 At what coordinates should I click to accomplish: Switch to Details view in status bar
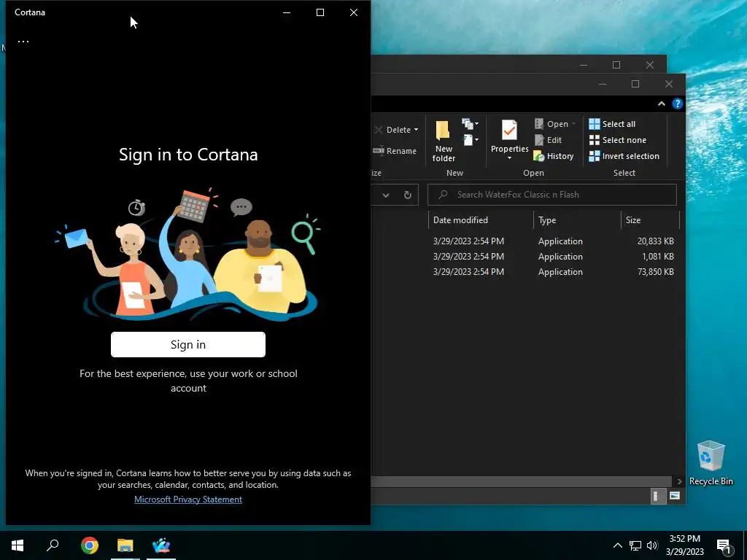(657, 496)
